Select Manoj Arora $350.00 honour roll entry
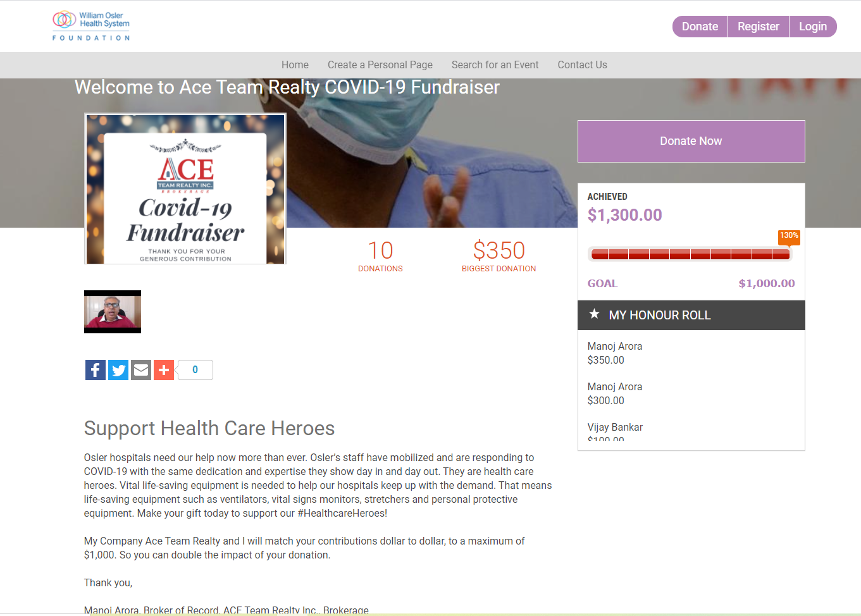861x616 pixels. tap(615, 353)
